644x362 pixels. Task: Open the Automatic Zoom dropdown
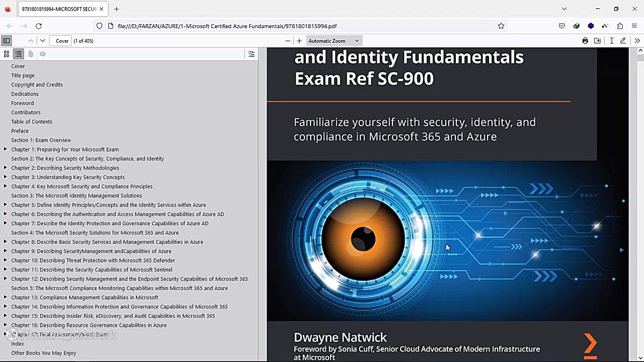(334, 41)
